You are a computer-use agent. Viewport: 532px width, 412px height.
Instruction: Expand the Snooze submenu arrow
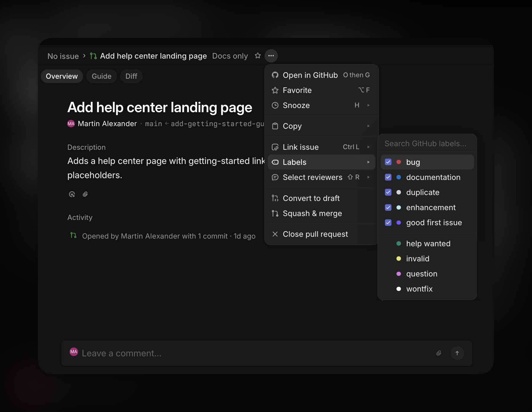click(x=368, y=105)
